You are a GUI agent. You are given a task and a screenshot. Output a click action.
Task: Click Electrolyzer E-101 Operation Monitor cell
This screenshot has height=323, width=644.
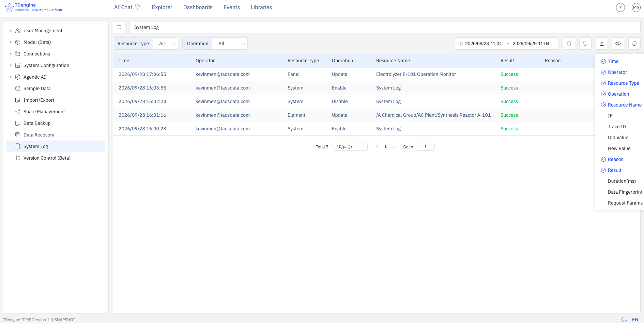click(416, 74)
